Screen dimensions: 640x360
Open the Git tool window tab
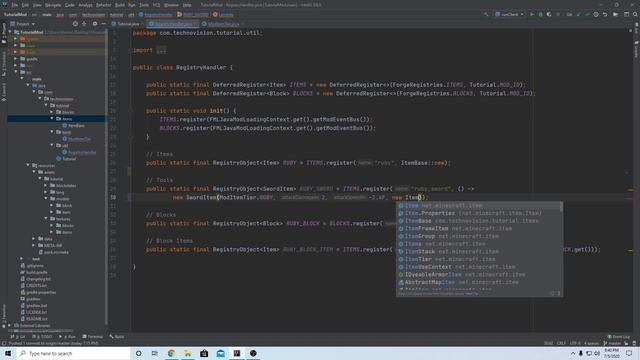18,337
